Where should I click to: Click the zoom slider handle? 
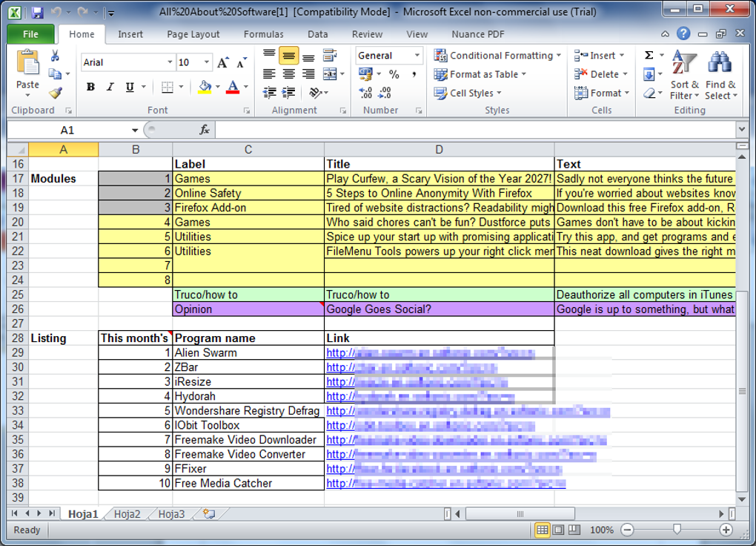pyautogui.click(x=677, y=530)
